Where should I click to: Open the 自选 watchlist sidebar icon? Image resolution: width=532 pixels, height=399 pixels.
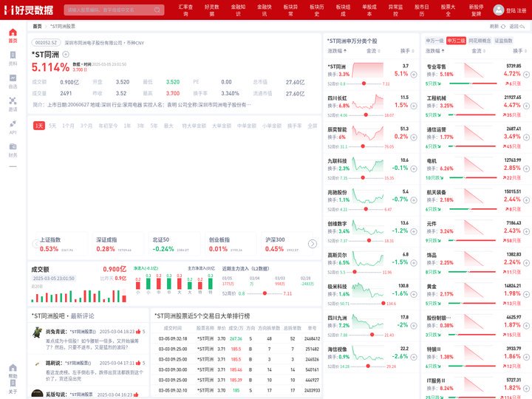(13, 78)
